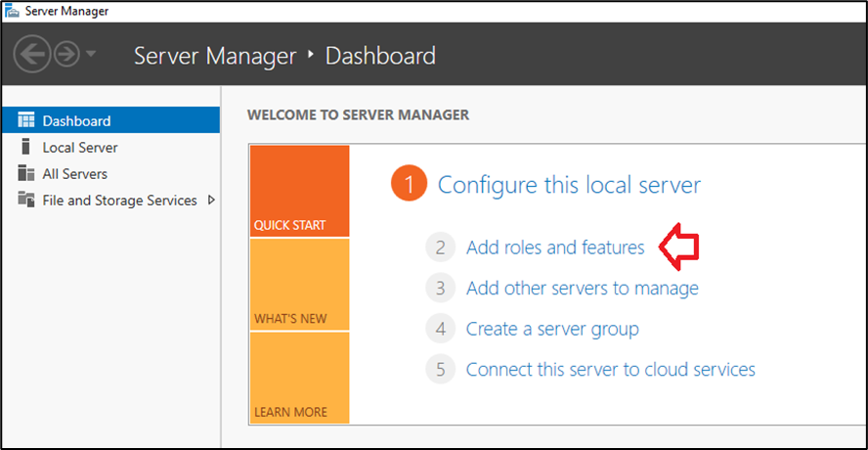
Task: Click the All Servers icon
Action: [26, 174]
